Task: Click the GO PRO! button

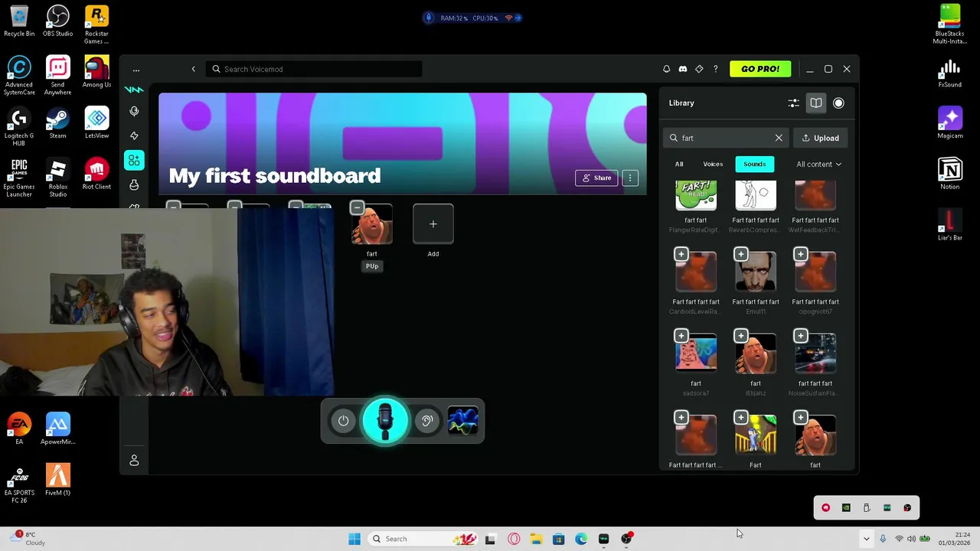Action: (x=760, y=69)
